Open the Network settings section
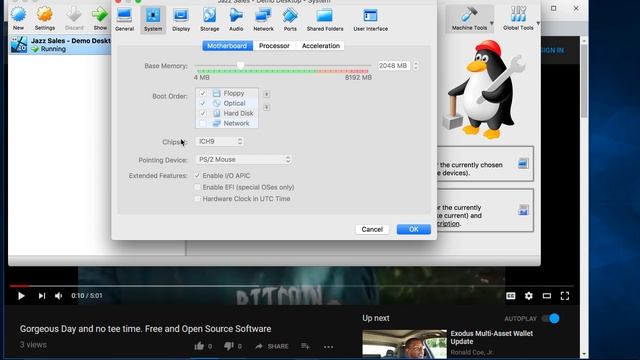Image resolution: width=640 pixels, height=360 pixels. pyautogui.click(x=263, y=20)
